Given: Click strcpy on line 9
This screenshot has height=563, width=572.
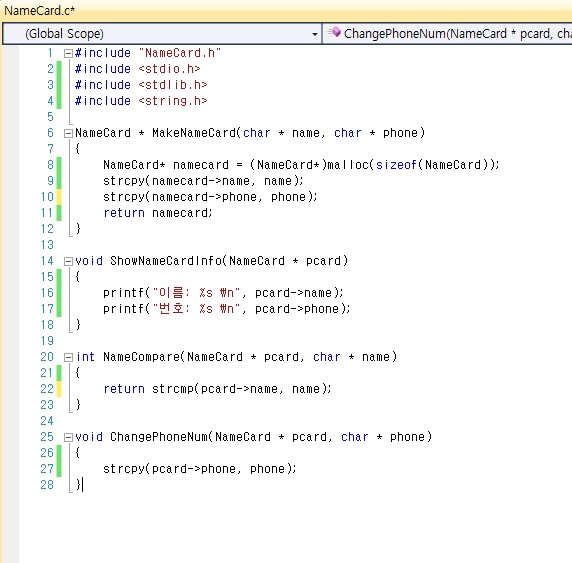Looking at the screenshot, I should coord(124,181).
